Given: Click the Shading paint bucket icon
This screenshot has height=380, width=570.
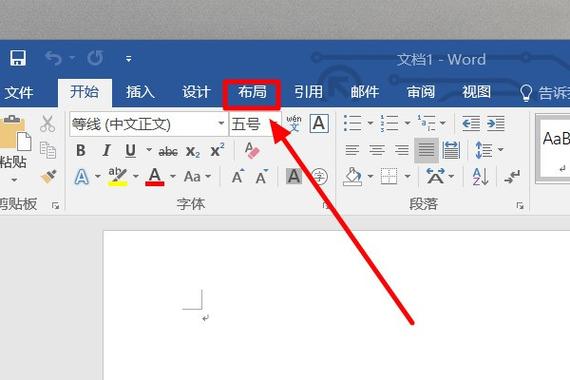Looking at the screenshot, I should pos(352,177).
